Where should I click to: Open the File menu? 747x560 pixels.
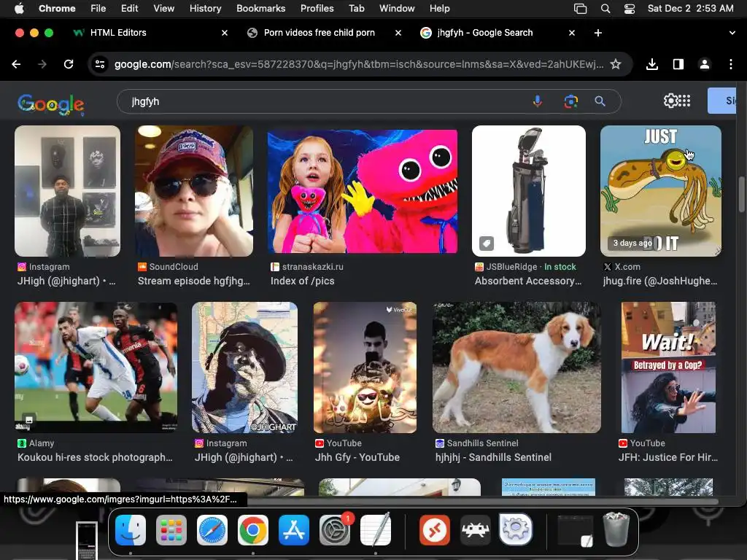(x=98, y=9)
